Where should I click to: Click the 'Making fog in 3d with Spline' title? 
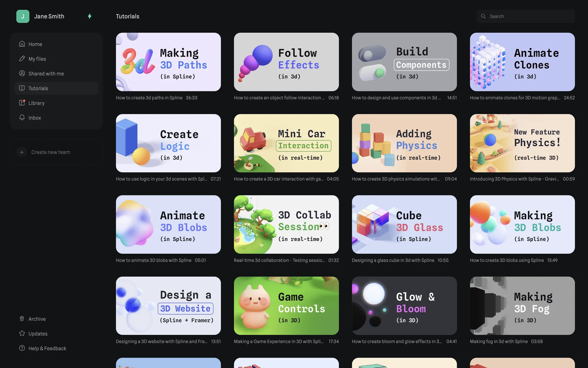499,341
